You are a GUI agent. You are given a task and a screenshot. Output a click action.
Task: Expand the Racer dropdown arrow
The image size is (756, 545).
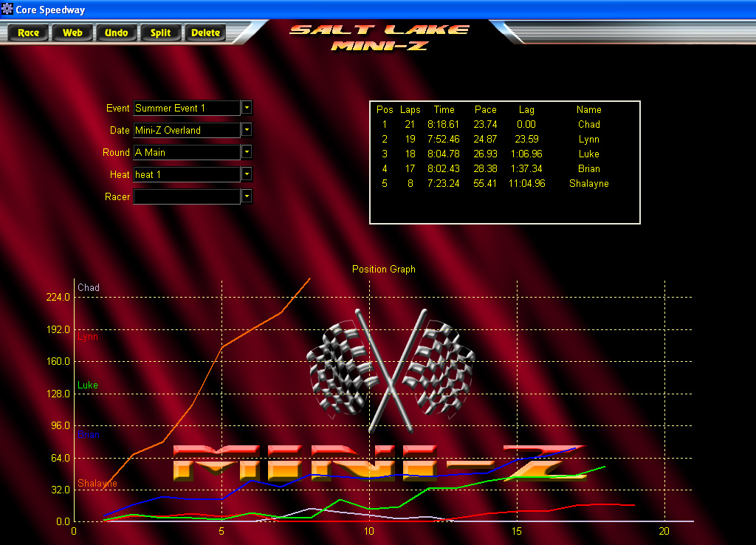(247, 196)
